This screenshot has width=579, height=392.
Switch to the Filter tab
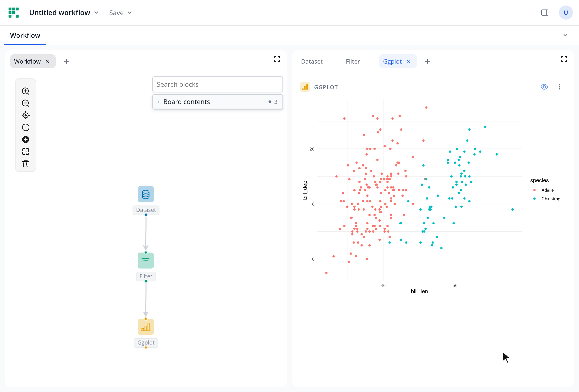[353, 61]
